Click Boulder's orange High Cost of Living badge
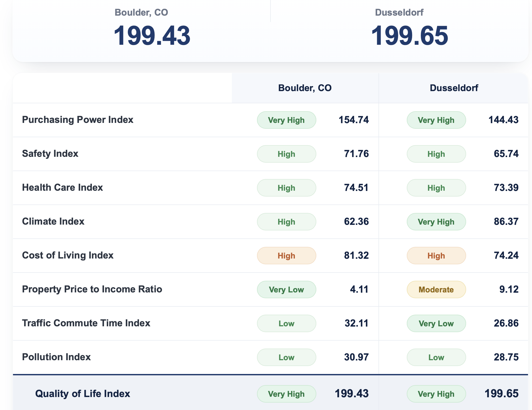 [x=286, y=256]
